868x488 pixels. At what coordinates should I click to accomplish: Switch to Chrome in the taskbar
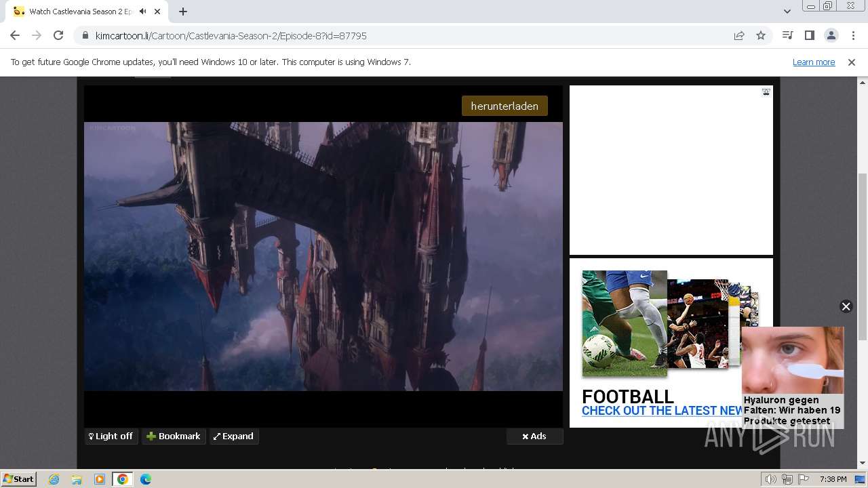(x=123, y=479)
